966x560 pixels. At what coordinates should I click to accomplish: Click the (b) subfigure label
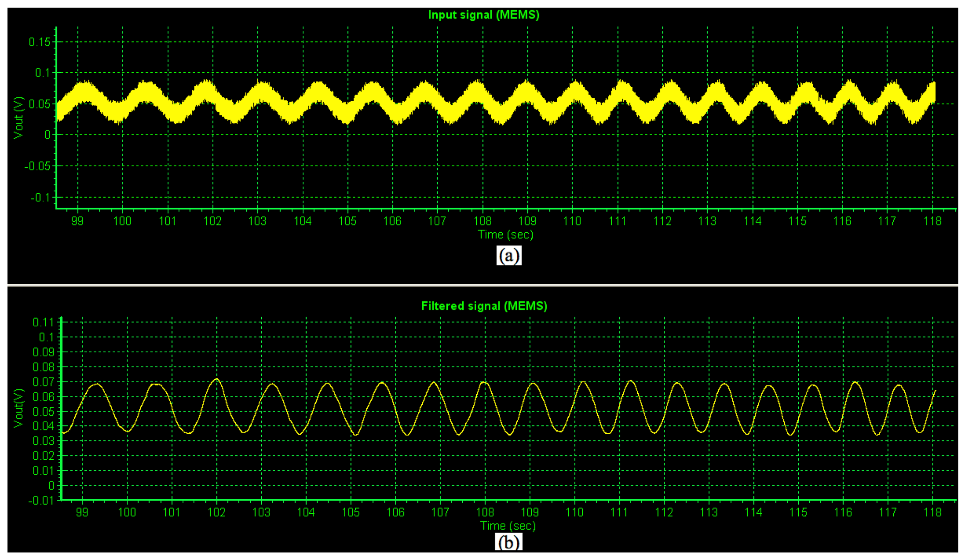click(x=509, y=542)
